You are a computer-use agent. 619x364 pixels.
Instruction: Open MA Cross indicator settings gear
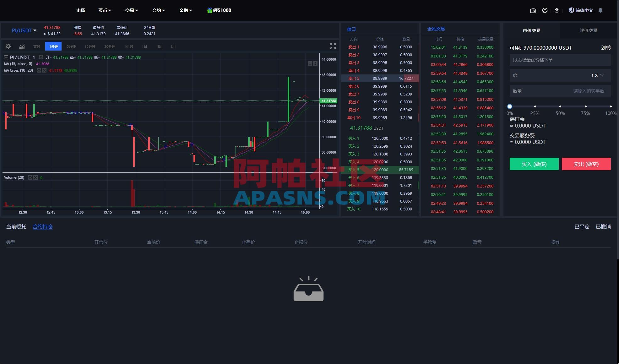39,70
